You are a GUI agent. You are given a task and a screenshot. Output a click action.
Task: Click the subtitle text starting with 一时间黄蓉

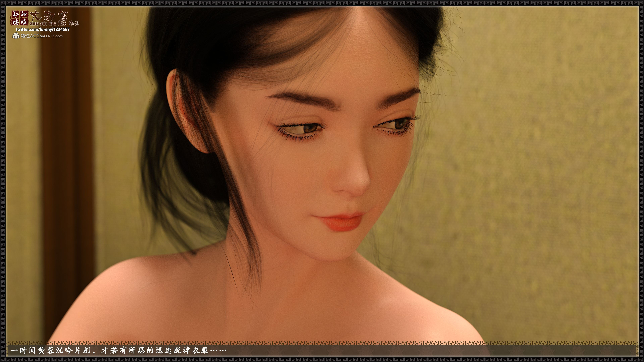click(110, 350)
